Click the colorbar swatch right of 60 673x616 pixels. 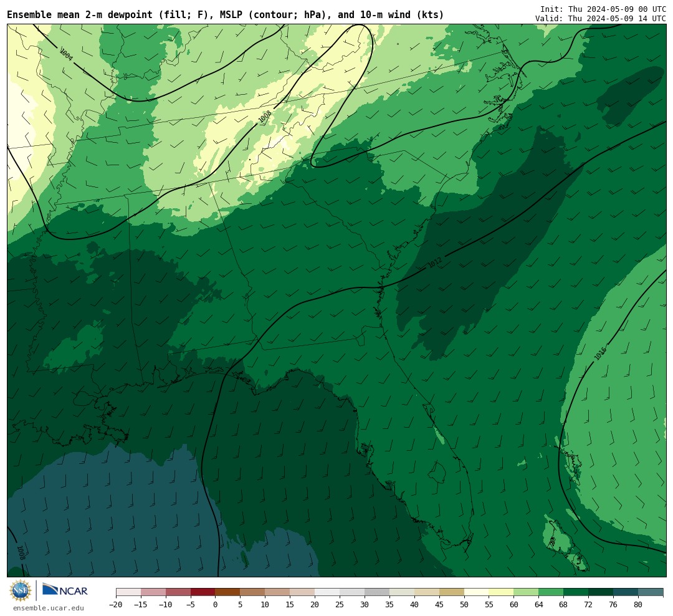(526, 592)
